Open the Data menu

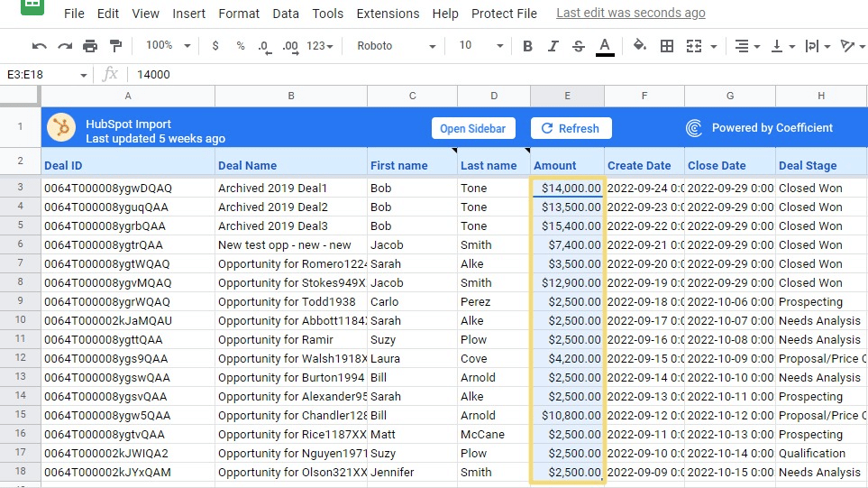pyautogui.click(x=286, y=14)
